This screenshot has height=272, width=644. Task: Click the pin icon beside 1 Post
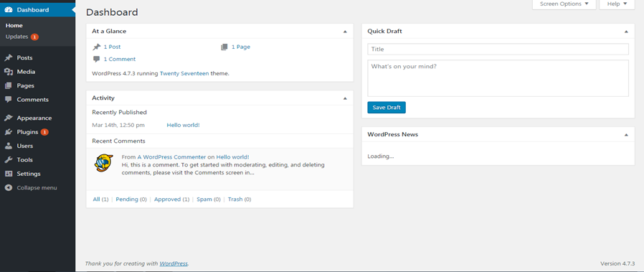coord(97,47)
